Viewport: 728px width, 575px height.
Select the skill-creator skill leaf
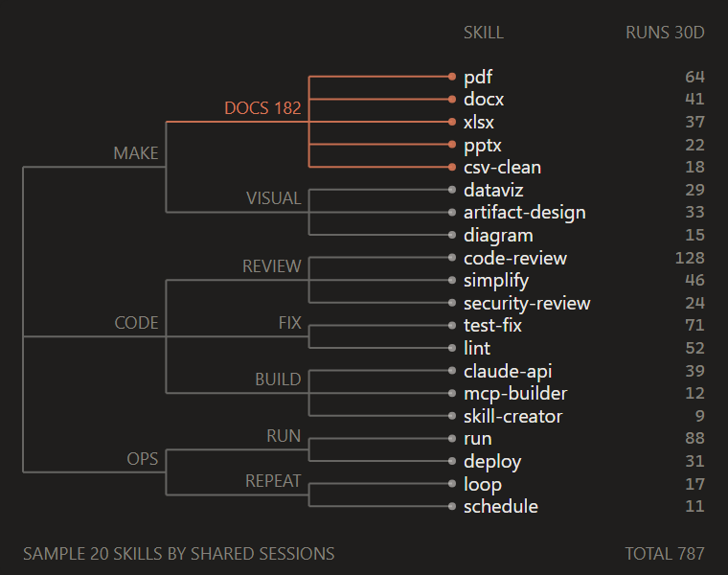513,416
